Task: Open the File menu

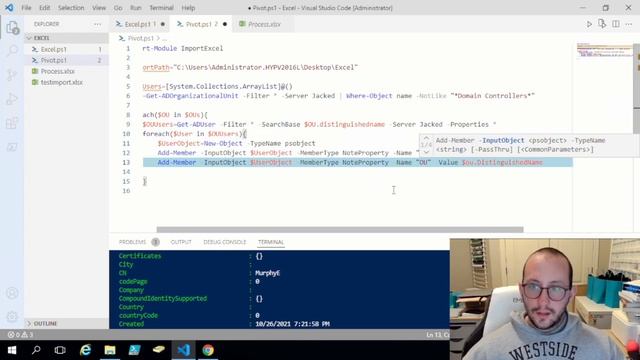Action: point(26,8)
